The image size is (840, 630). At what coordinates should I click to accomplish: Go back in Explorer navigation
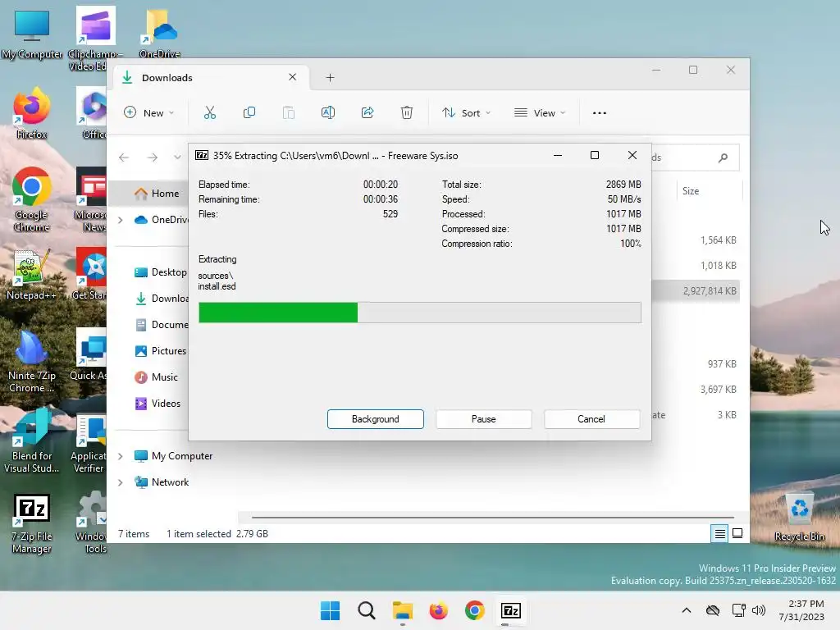[124, 157]
